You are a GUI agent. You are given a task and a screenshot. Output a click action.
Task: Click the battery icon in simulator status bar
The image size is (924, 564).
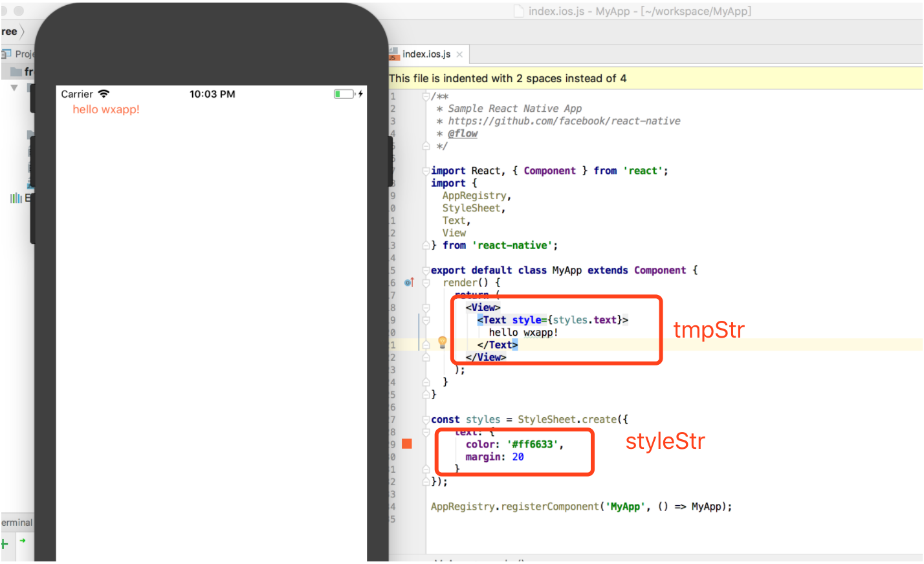(344, 94)
